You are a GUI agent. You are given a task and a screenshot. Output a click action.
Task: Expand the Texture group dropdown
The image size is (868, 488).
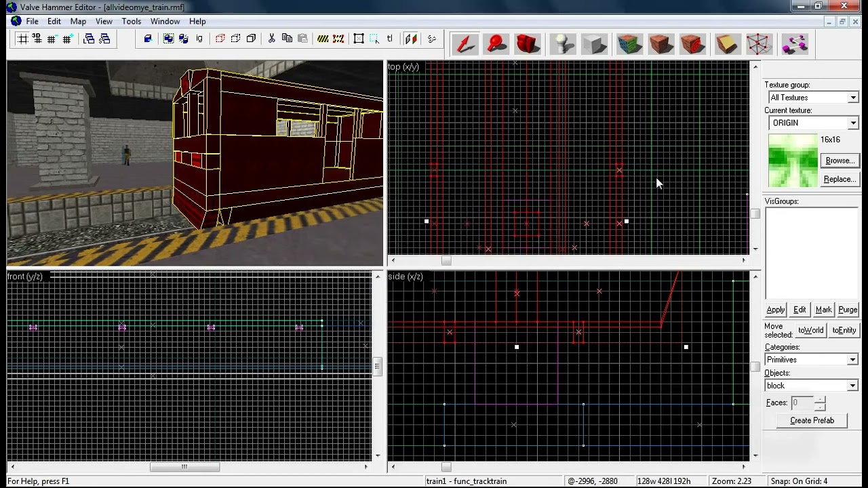click(853, 98)
